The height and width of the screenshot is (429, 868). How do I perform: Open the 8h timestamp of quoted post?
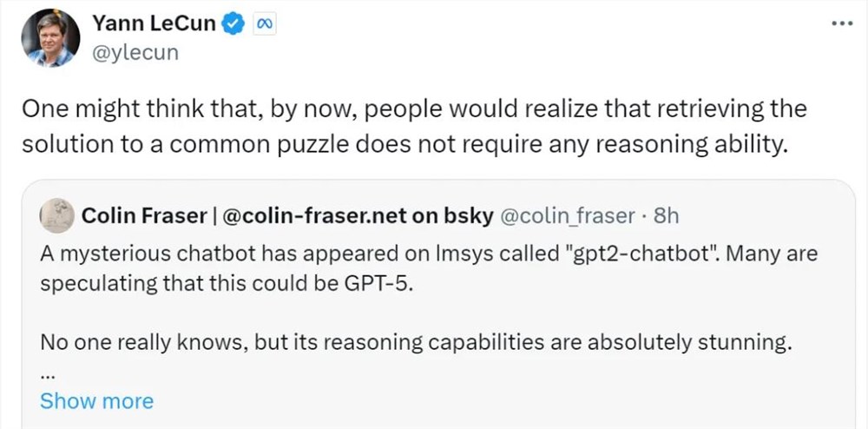(x=665, y=216)
